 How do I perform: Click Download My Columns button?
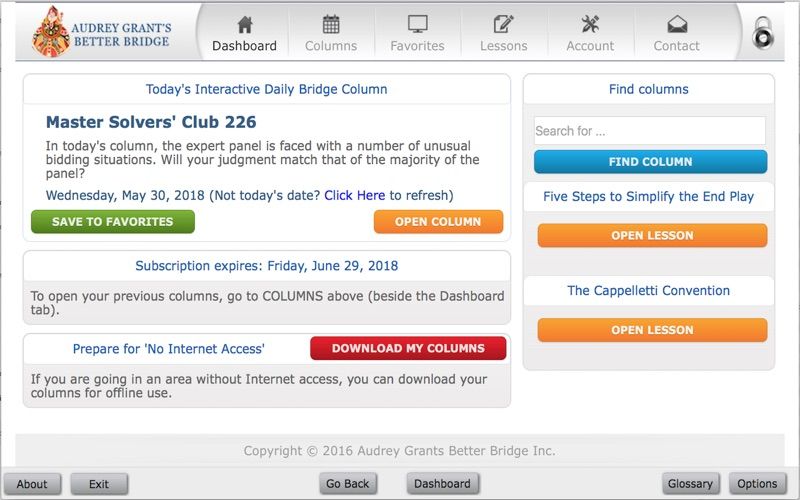point(408,348)
